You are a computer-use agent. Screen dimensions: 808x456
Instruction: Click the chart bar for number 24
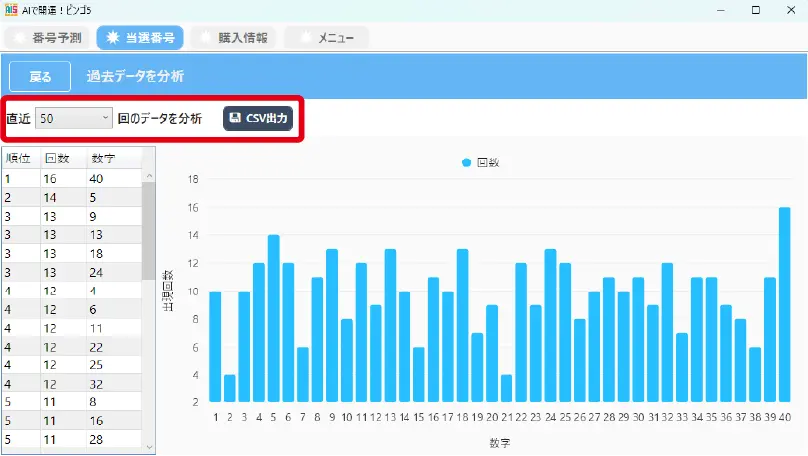pos(550,326)
